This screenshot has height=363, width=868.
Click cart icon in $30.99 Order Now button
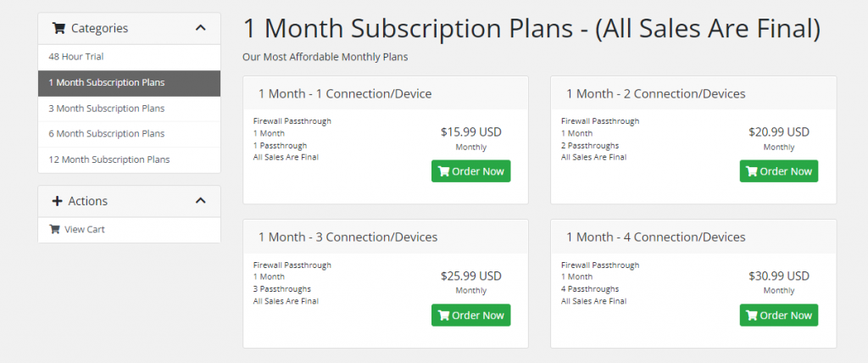click(x=751, y=316)
